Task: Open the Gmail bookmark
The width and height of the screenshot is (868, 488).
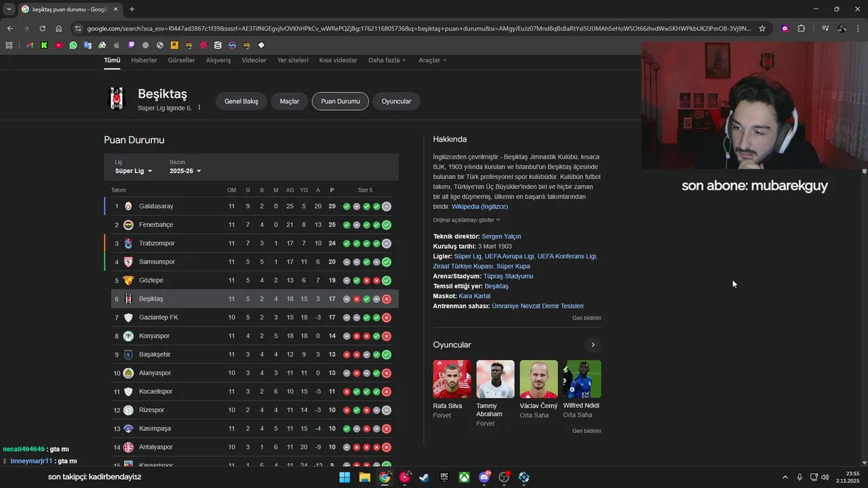Action: (30, 45)
